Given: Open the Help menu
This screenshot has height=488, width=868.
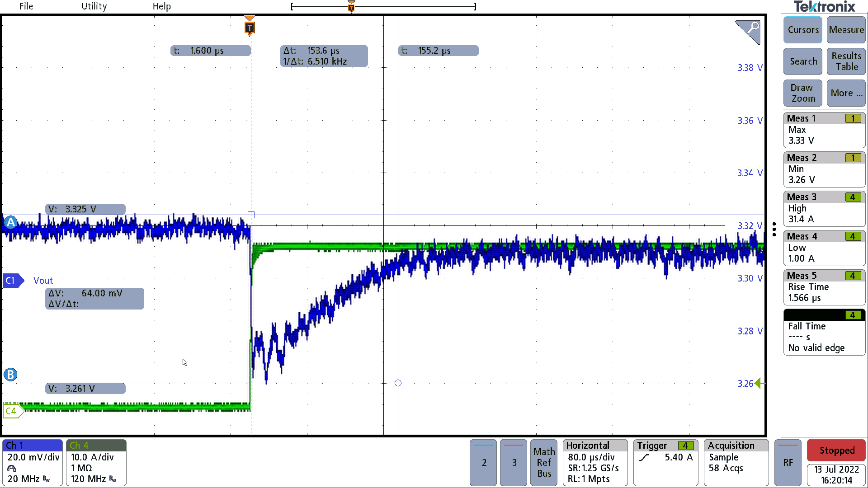Looking at the screenshot, I should (161, 6).
